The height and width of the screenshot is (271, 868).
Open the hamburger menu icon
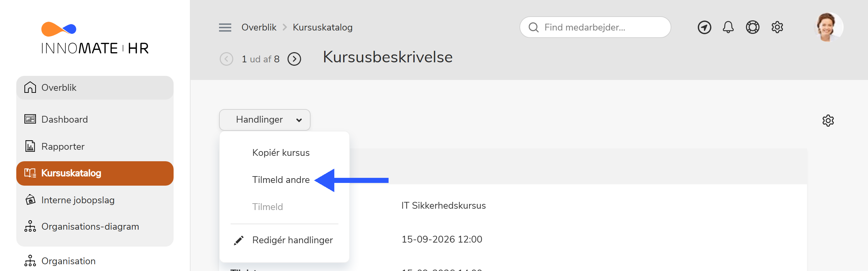click(225, 27)
